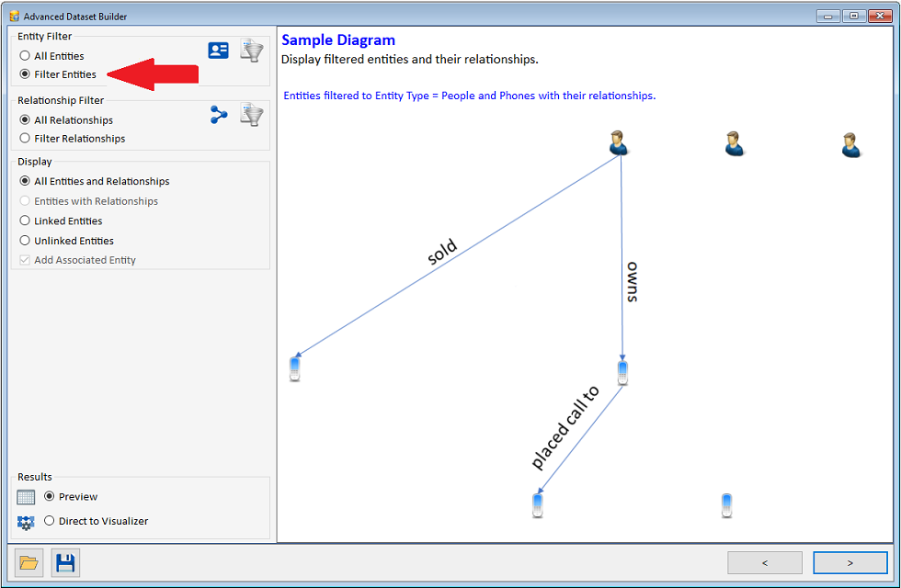This screenshot has height=588, width=901.
Task: Open the Relationship Filter funnel icon
Action: click(x=251, y=115)
